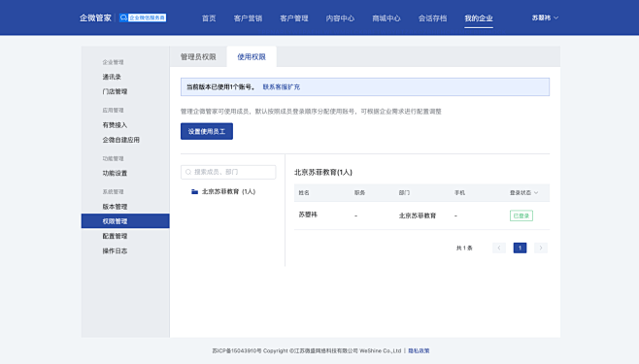Open 商城中心 in the top navigation
The height and width of the screenshot is (364, 639).
(x=386, y=18)
